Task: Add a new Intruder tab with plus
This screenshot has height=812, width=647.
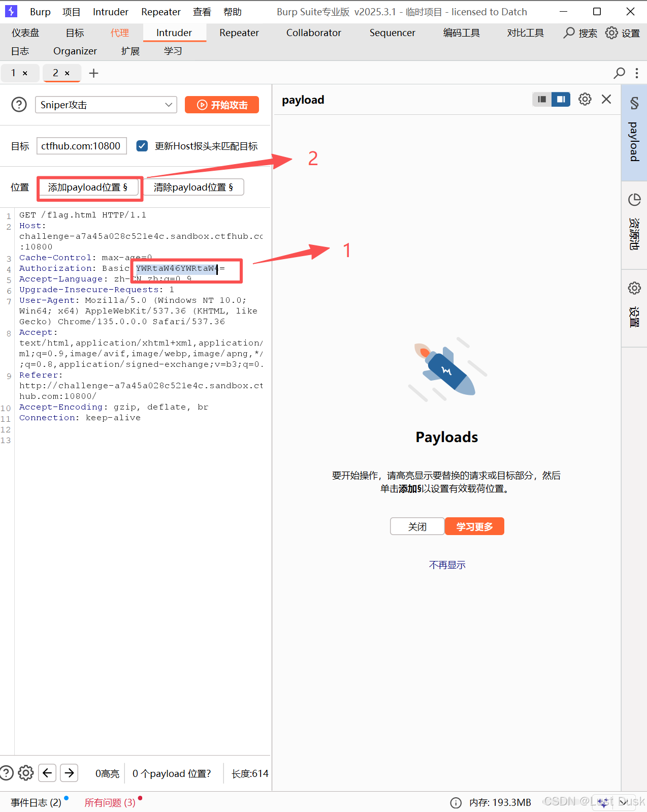Action: coord(93,73)
